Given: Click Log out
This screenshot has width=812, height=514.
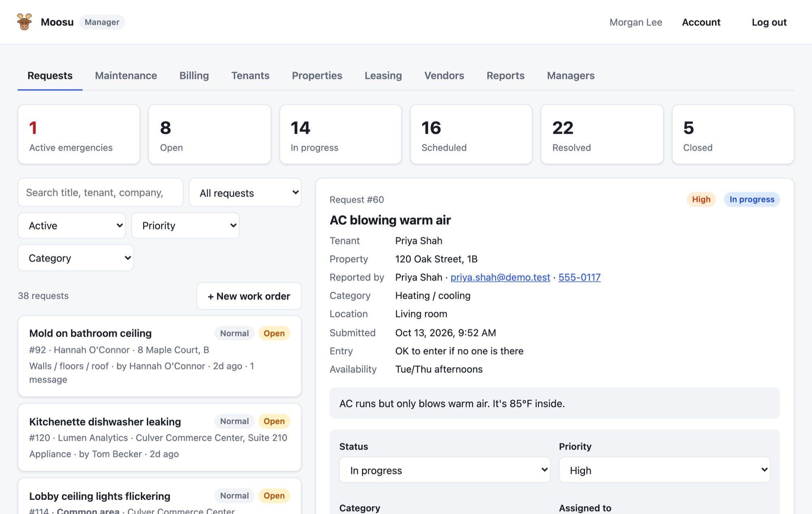Looking at the screenshot, I should [769, 22].
